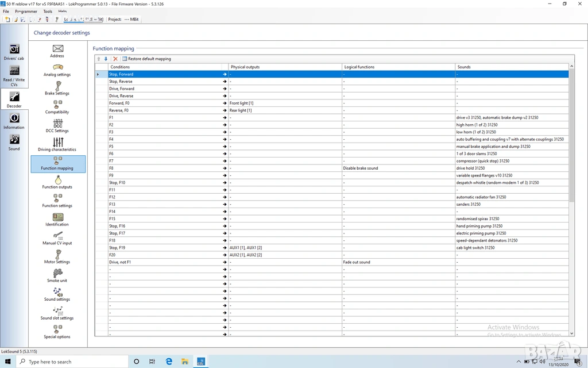
Task: Open Smoke unit settings
Action: [57, 275]
